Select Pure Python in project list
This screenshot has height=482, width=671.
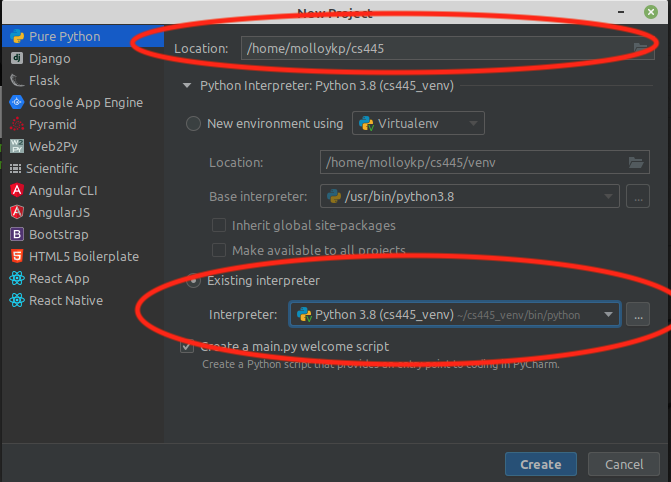coord(64,36)
